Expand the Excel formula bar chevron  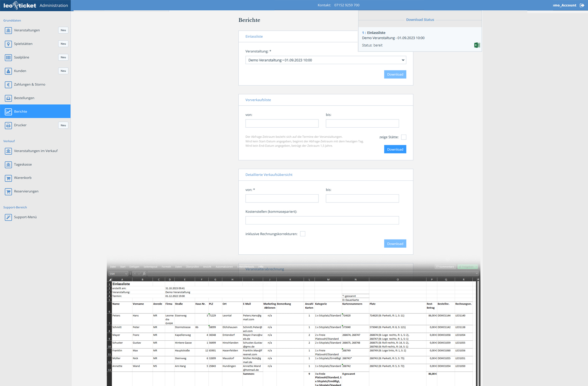pos(476,274)
